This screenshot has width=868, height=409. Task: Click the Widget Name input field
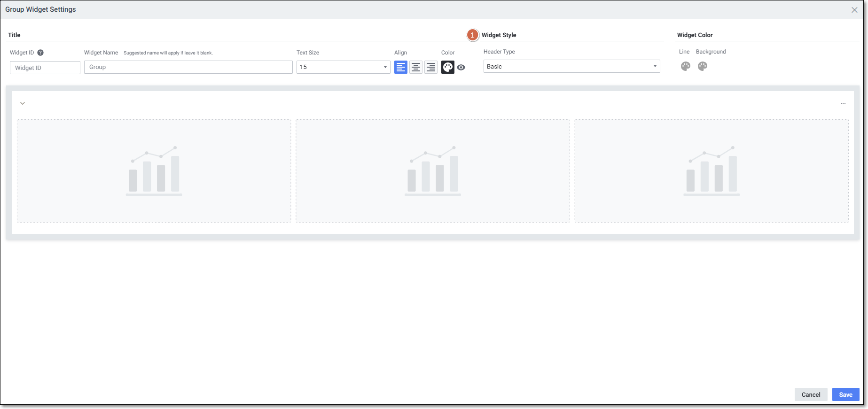(188, 67)
